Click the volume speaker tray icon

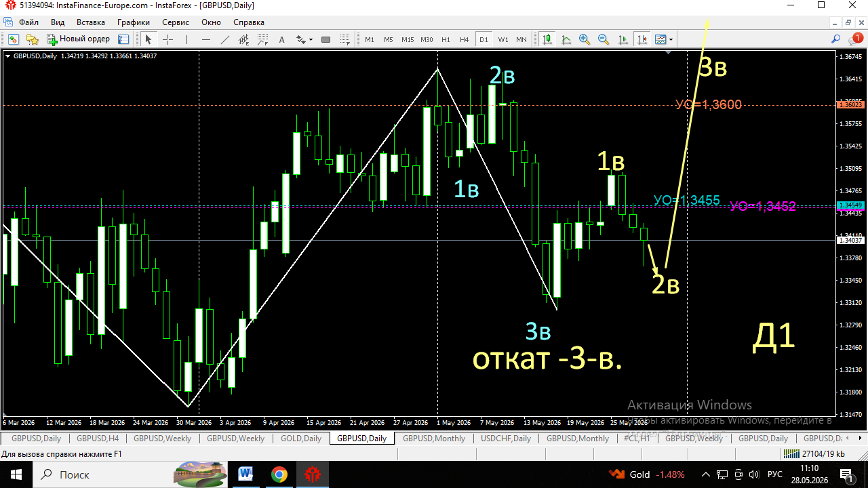coord(754,474)
